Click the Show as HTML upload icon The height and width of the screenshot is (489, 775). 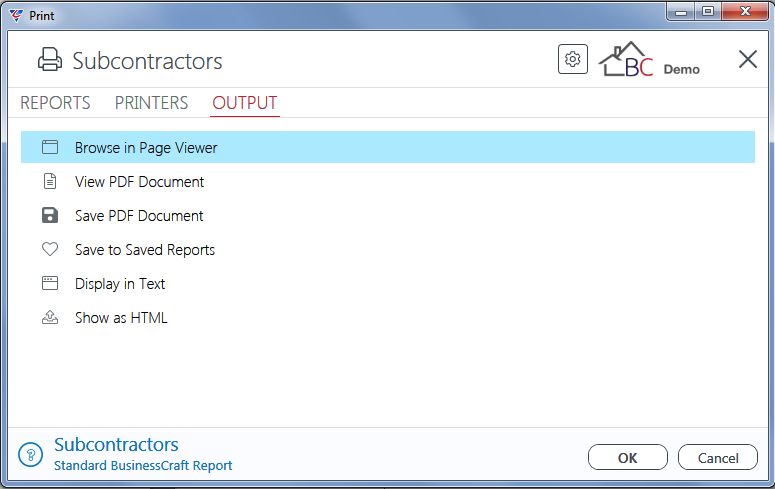(50, 317)
